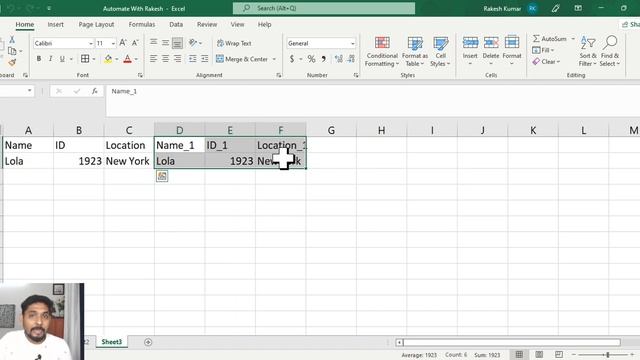Image resolution: width=640 pixels, height=360 pixels.
Task: Toggle Italic formatting
Action: [x=50, y=59]
